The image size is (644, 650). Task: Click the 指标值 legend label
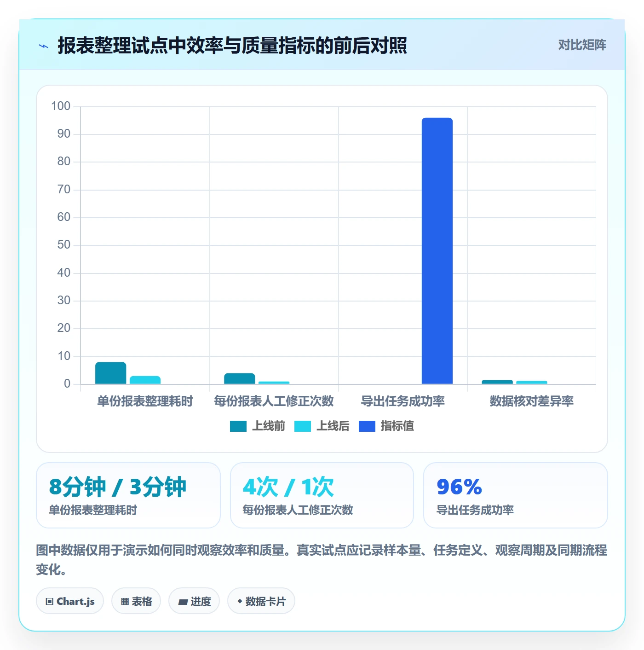[397, 426]
